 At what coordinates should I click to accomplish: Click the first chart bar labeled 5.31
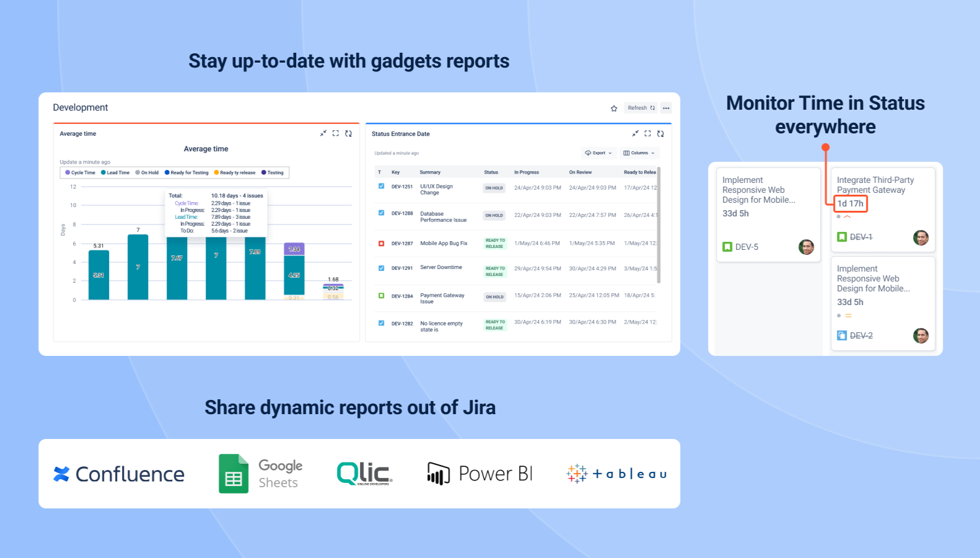pyautogui.click(x=98, y=275)
